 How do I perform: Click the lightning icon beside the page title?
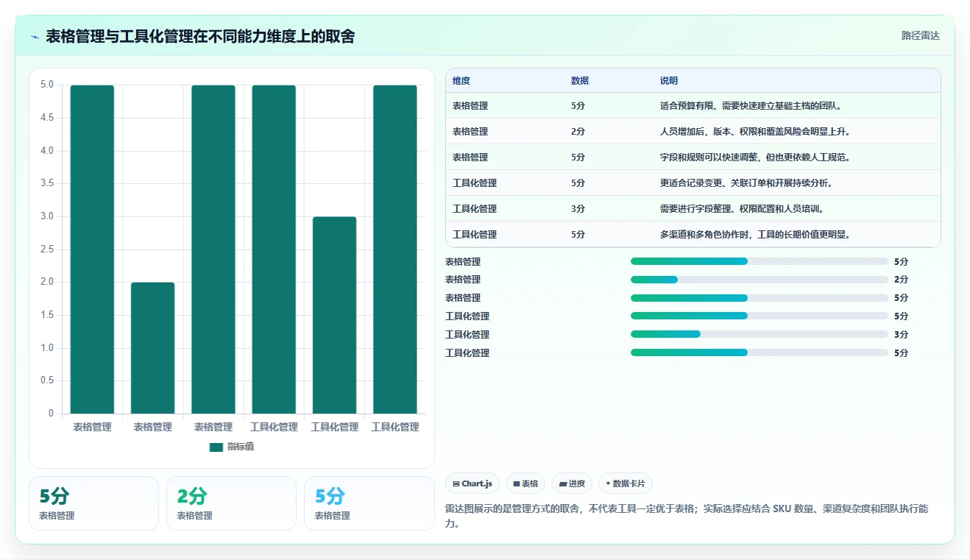tap(35, 37)
